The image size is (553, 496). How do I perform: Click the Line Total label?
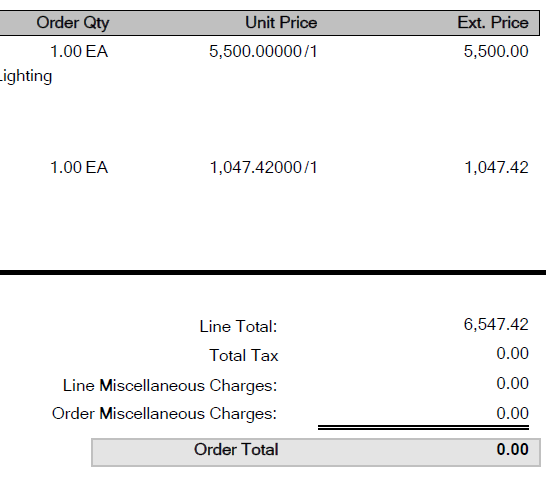pos(238,326)
